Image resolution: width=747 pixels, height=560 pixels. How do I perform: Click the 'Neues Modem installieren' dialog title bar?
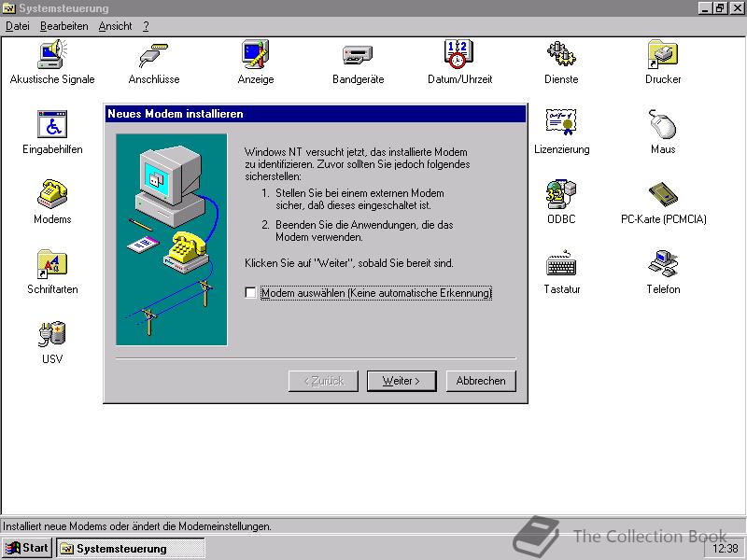pos(316,114)
